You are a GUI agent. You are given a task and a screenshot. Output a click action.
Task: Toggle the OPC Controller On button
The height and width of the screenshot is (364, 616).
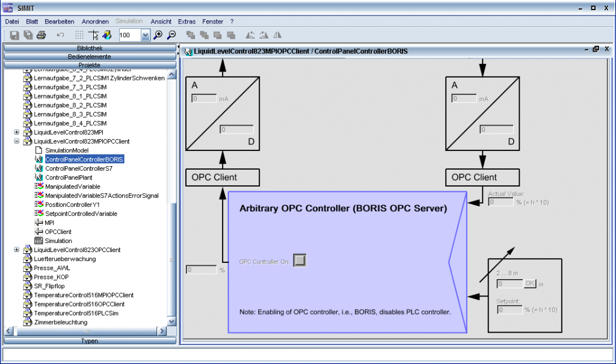pos(300,260)
